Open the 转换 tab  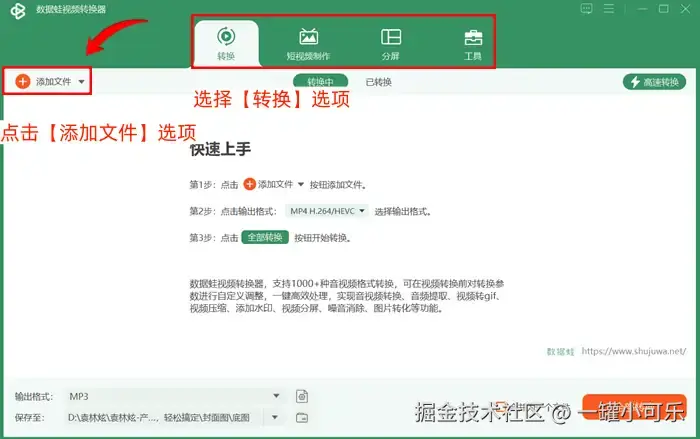tap(226, 44)
